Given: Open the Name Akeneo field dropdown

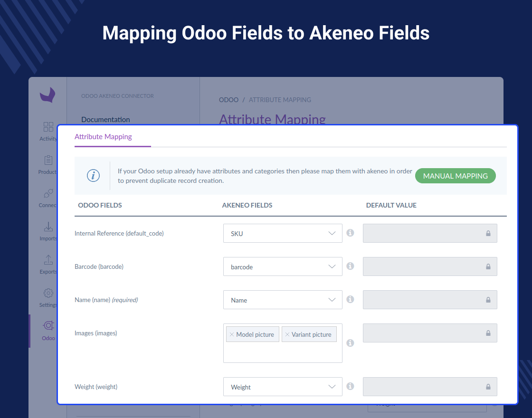Looking at the screenshot, I should tap(283, 300).
